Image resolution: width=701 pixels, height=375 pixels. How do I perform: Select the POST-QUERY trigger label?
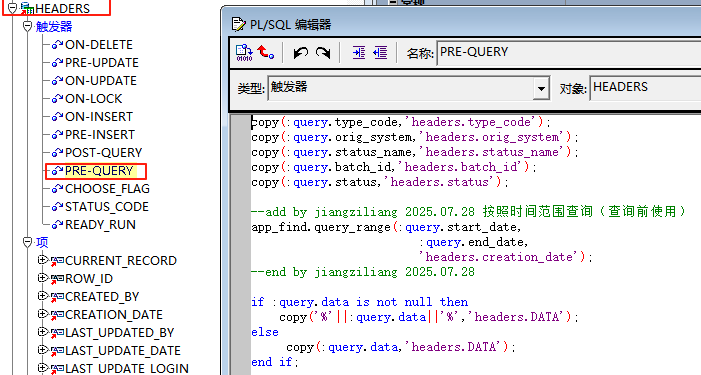click(103, 152)
